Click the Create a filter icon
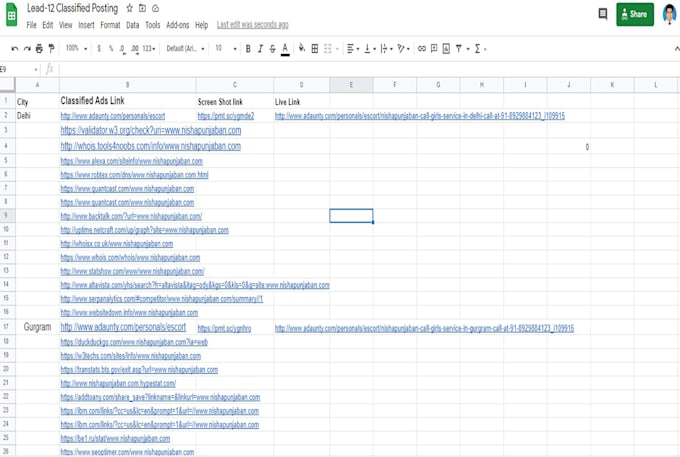The height and width of the screenshot is (457, 680). [459, 49]
